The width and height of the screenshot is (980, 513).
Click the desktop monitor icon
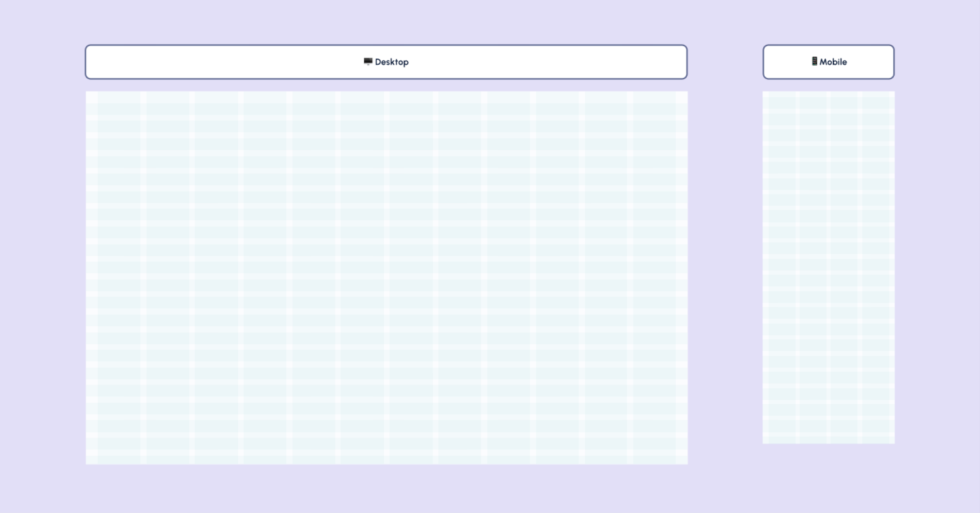click(x=368, y=61)
